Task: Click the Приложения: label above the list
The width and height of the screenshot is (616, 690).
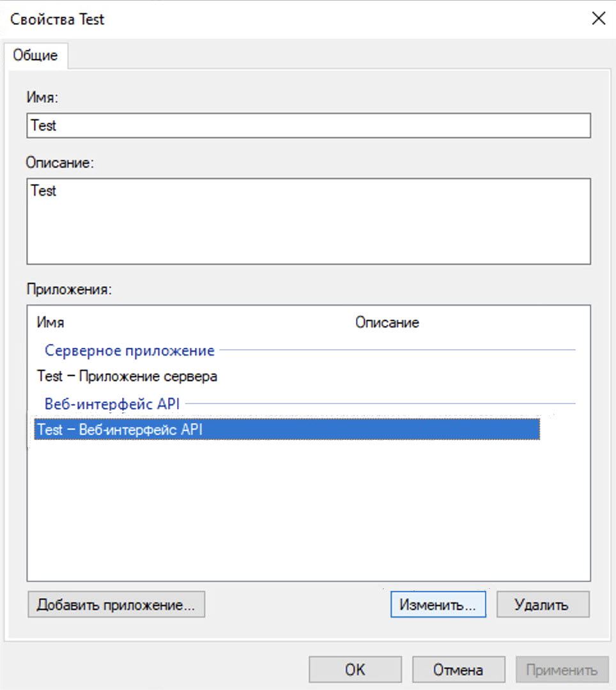Action: click(x=69, y=288)
